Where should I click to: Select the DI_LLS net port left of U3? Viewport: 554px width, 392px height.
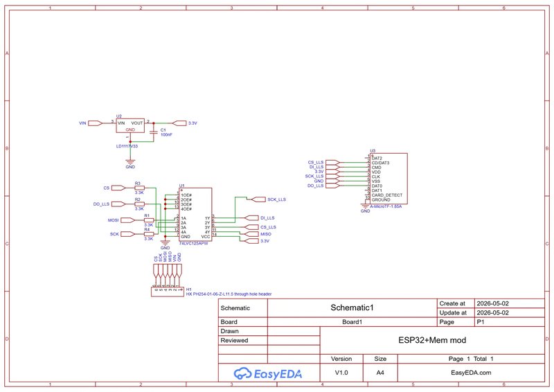click(332, 167)
